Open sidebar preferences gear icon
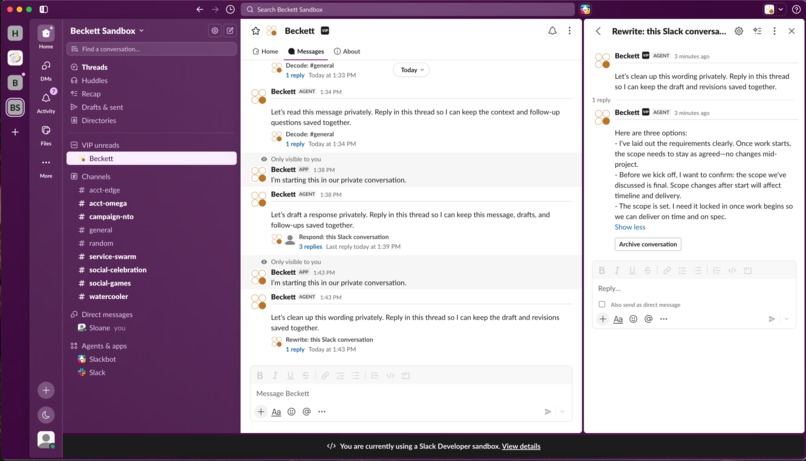The width and height of the screenshot is (806, 461). tap(214, 31)
